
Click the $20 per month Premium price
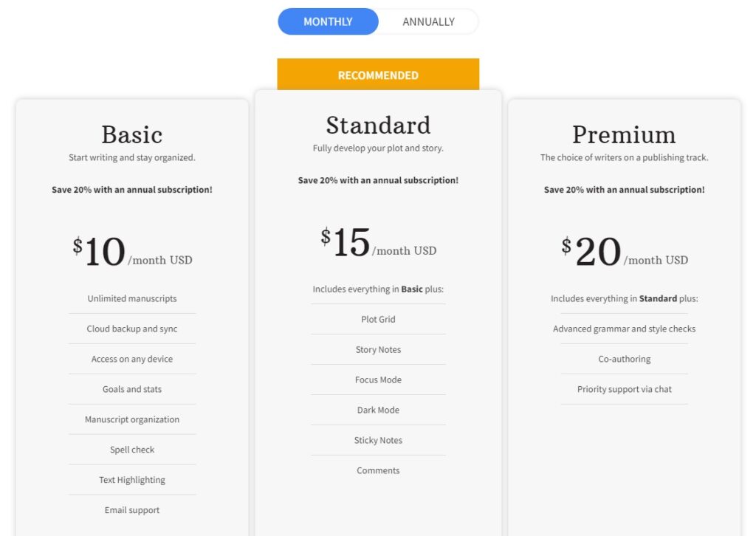coord(624,252)
